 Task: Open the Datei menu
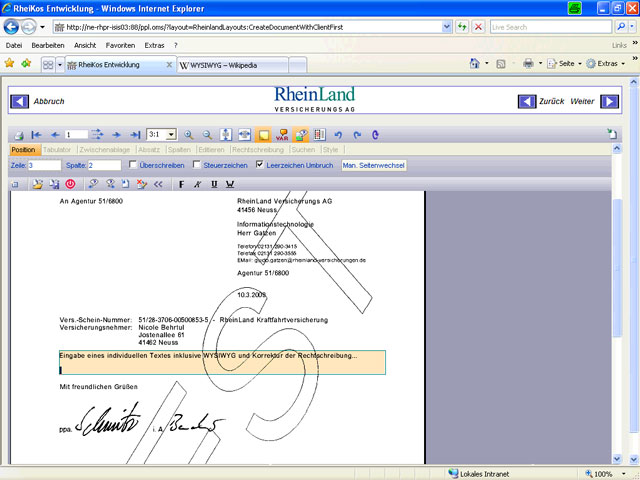pos(14,45)
